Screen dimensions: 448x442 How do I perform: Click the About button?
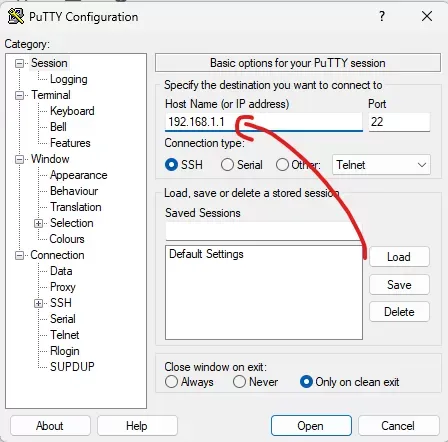[50, 426]
